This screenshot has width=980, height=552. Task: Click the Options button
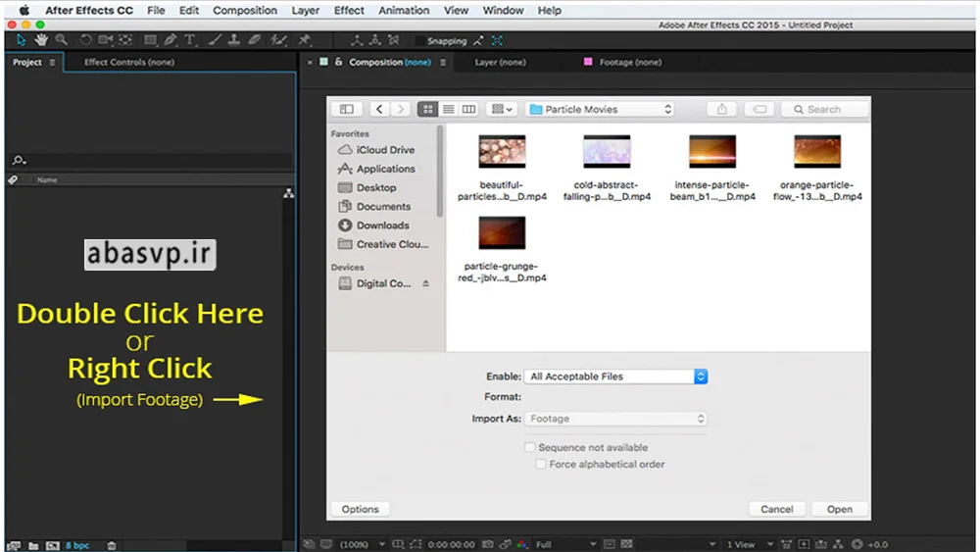[x=360, y=509]
